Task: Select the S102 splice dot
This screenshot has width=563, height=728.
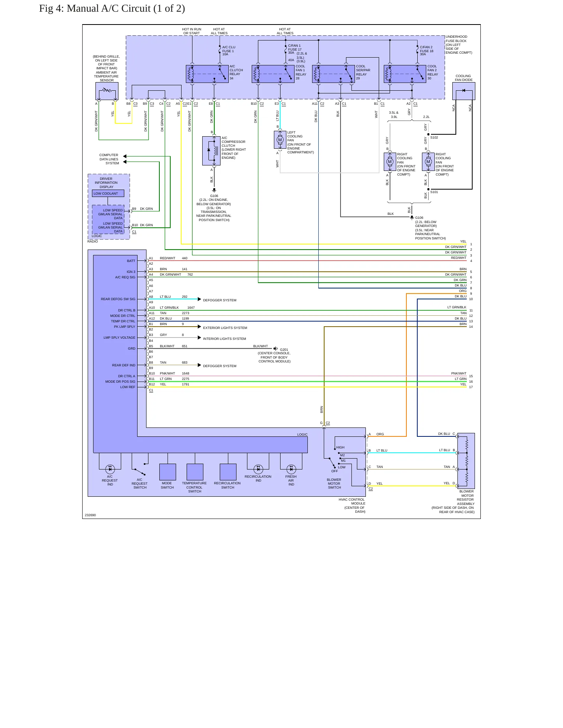Action: pyautogui.click(x=428, y=134)
